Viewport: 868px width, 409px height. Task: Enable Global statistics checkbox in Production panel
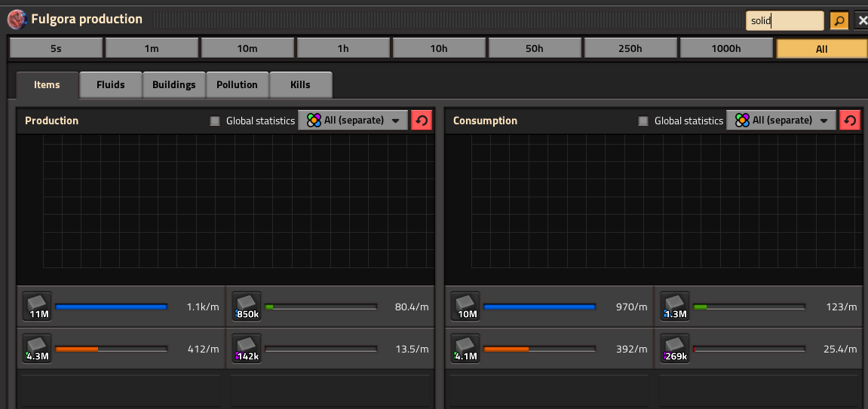coord(215,121)
